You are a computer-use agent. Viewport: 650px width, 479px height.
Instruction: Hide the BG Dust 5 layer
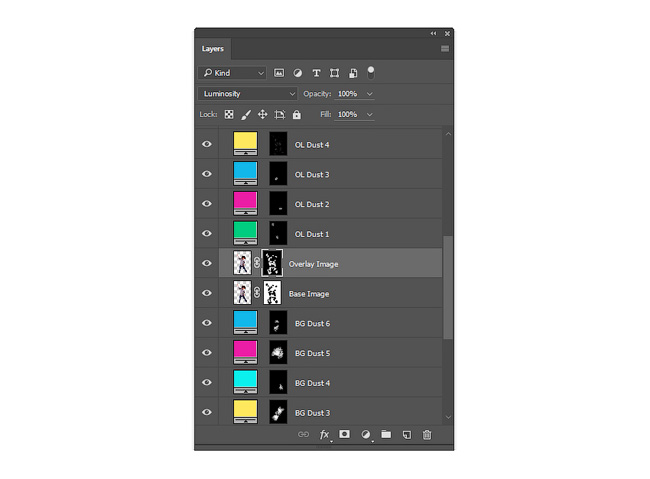pyautogui.click(x=207, y=353)
